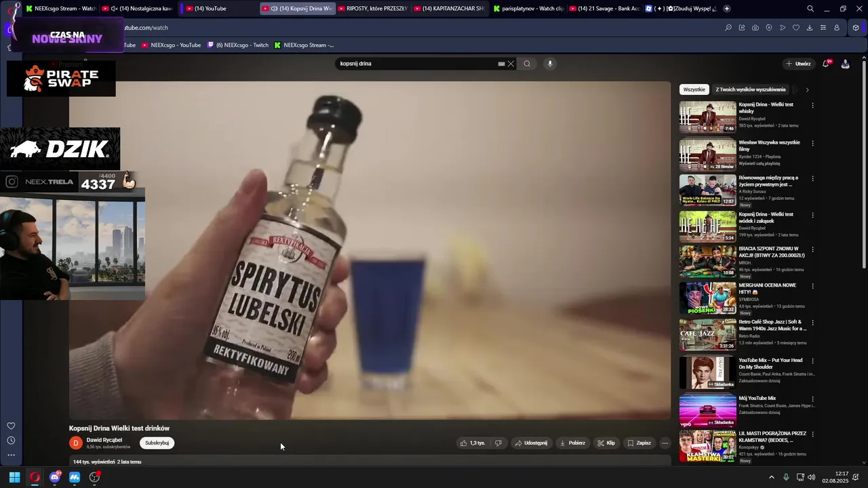868x488 pixels.
Task: Show next filter chips with right chevron
Action: (807, 89)
